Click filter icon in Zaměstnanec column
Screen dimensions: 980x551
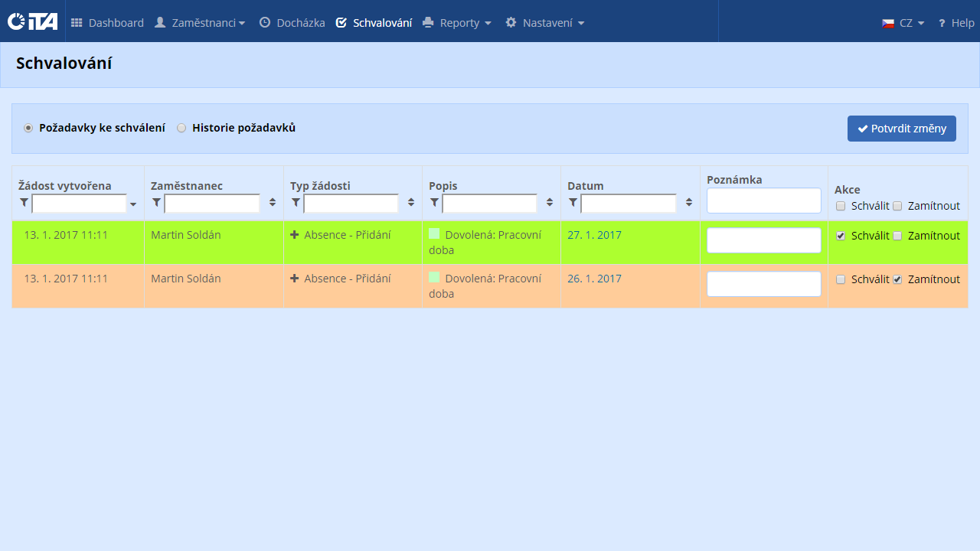(x=156, y=203)
